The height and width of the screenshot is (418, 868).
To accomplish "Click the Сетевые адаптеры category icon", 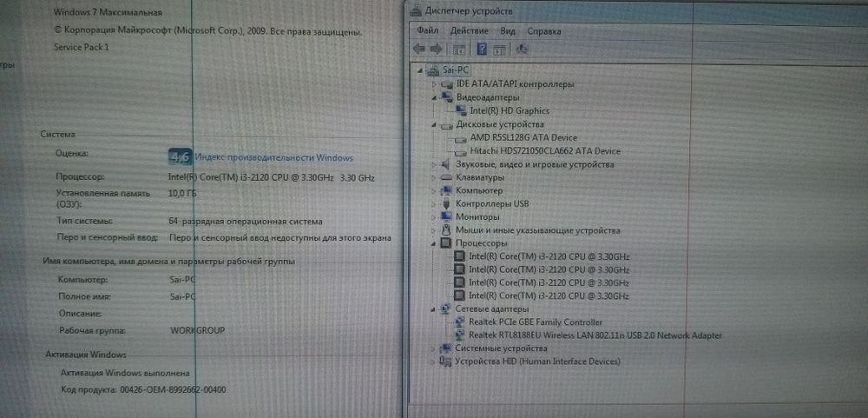I will (x=447, y=309).
